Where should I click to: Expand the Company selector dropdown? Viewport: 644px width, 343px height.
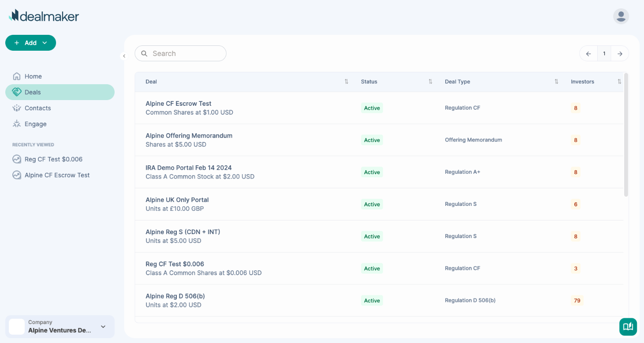pos(60,327)
